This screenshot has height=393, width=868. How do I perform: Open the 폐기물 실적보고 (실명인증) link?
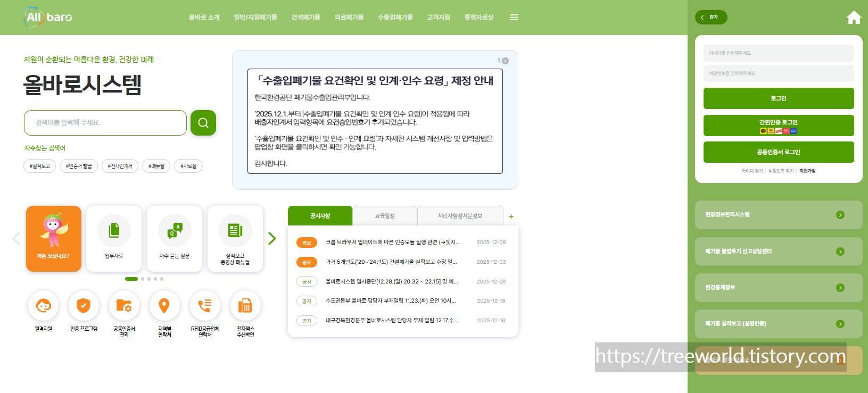coord(779,324)
